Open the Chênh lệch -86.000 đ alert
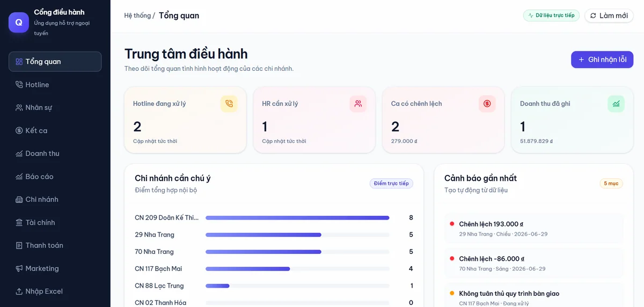The width and height of the screenshot is (644, 307). point(534,263)
